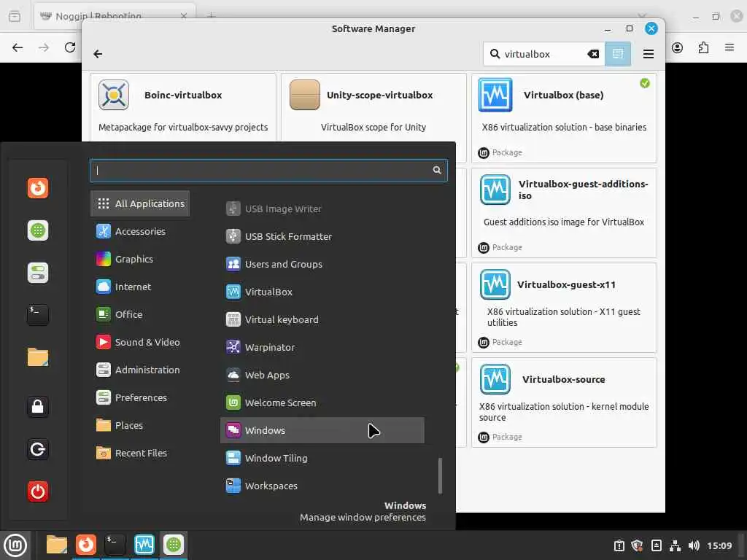Screen dimensions: 747x560
Task: Open Users and Groups
Action: [322, 264]
